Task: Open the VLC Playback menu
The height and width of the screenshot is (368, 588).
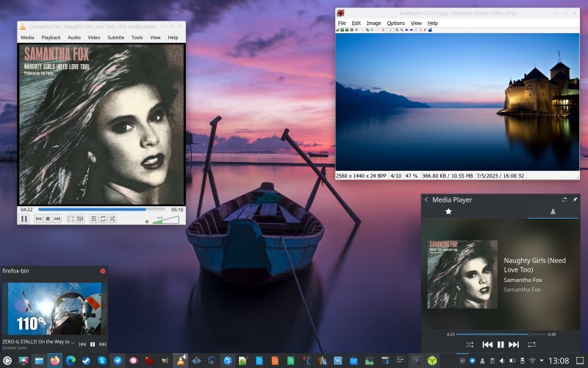Action: point(51,38)
